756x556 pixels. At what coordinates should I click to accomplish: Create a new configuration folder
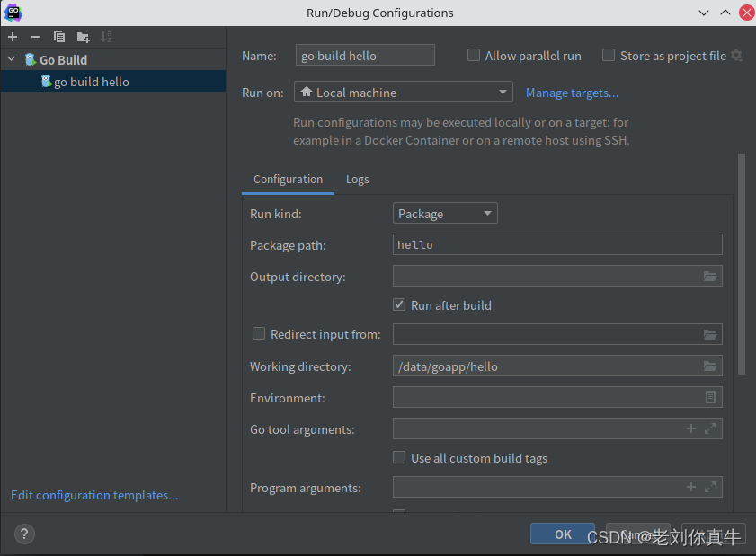point(82,37)
